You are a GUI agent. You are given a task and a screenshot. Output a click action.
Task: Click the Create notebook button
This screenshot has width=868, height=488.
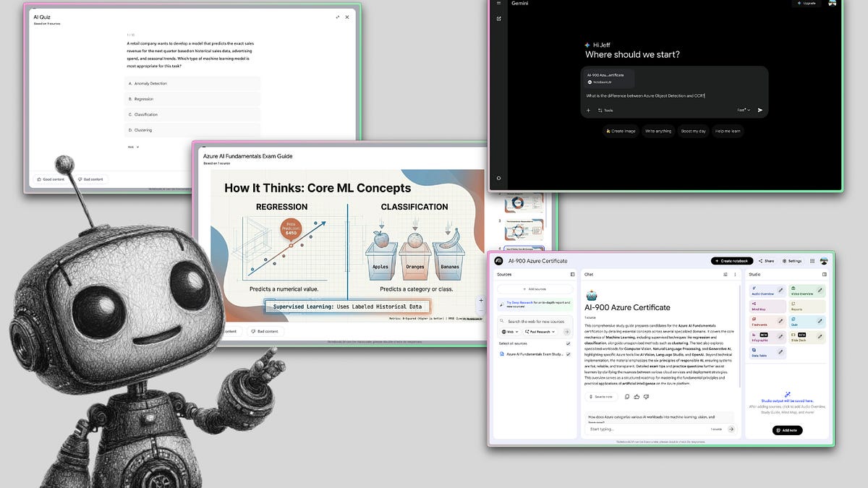tap(732, 261)
